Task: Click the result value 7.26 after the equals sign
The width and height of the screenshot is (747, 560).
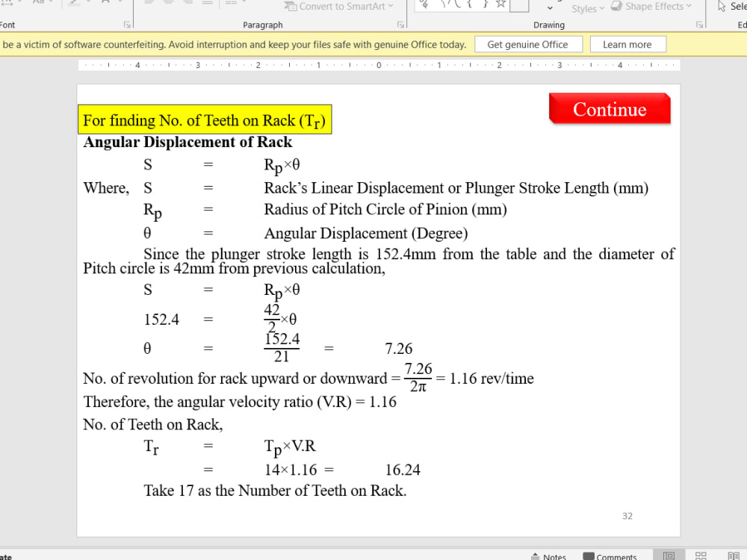Action: pyautogui.click(x=399, y=349)
